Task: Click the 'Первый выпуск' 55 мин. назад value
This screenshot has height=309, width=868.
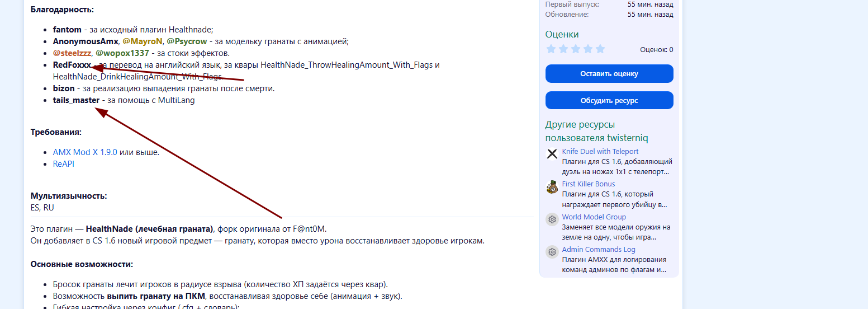Action: 651,4
